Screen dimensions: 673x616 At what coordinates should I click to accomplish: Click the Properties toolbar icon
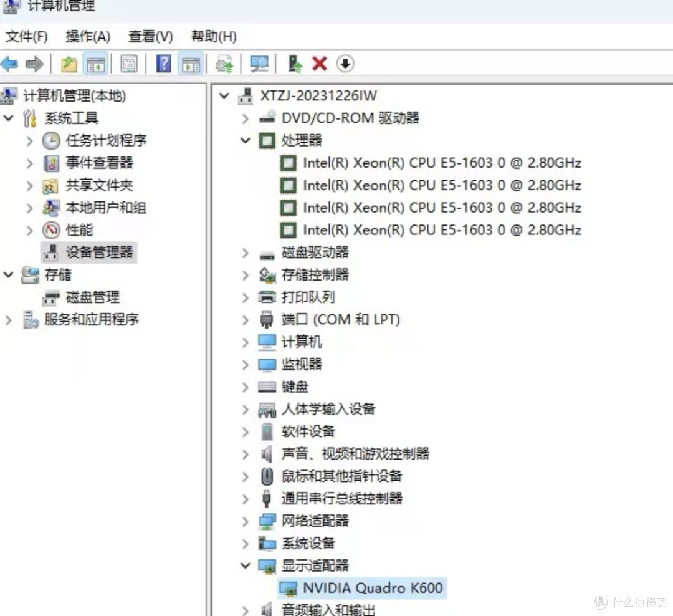pos(129,64)
